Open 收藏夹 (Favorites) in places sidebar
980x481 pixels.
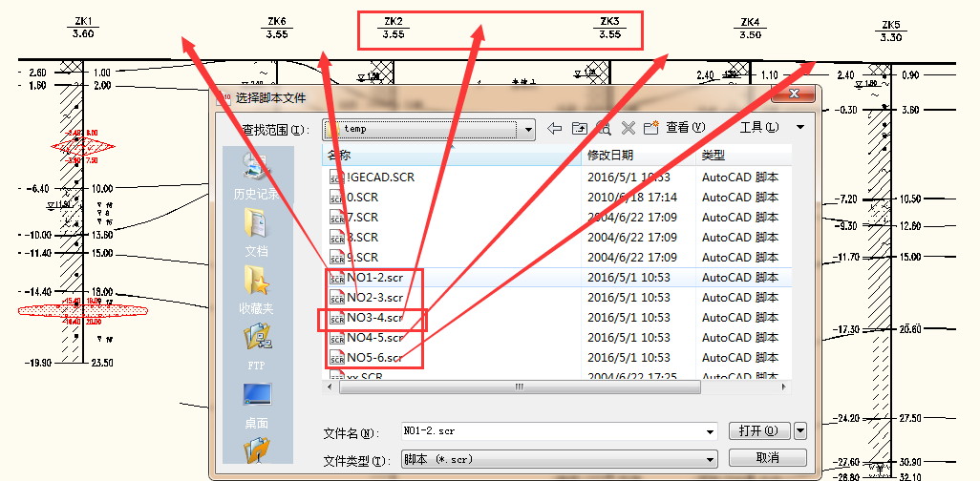[x=256, y=291]
